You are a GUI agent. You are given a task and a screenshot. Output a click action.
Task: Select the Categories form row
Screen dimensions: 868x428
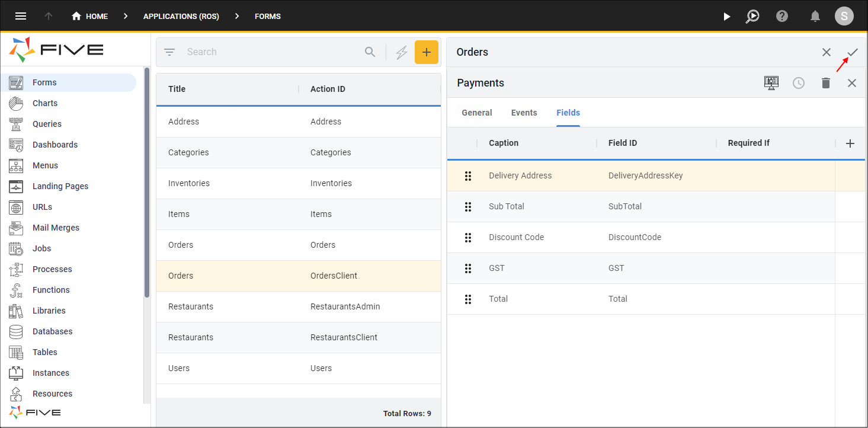click(299, 152)
